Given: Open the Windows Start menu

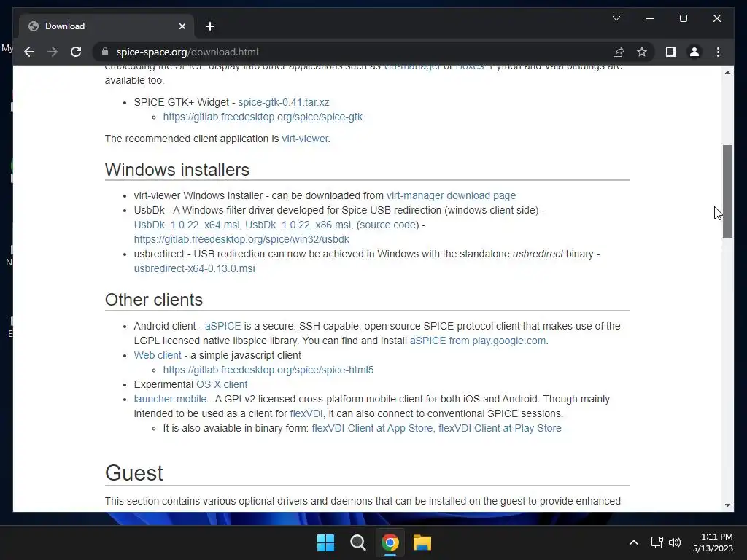Looking at the screenshot, I should point(326,542).
